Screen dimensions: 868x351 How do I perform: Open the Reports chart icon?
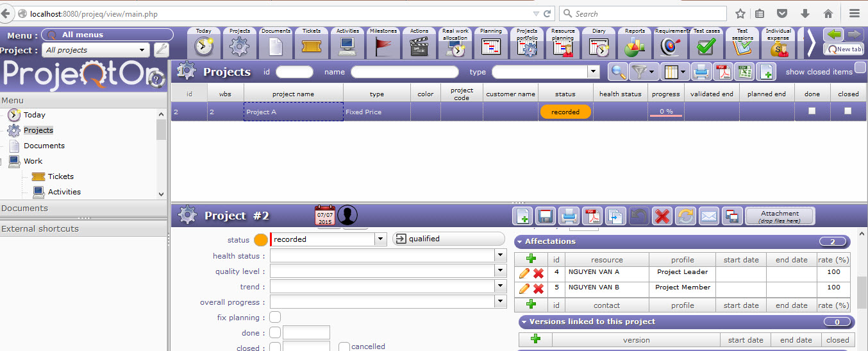pyautogui.click(x=635, y=46)
